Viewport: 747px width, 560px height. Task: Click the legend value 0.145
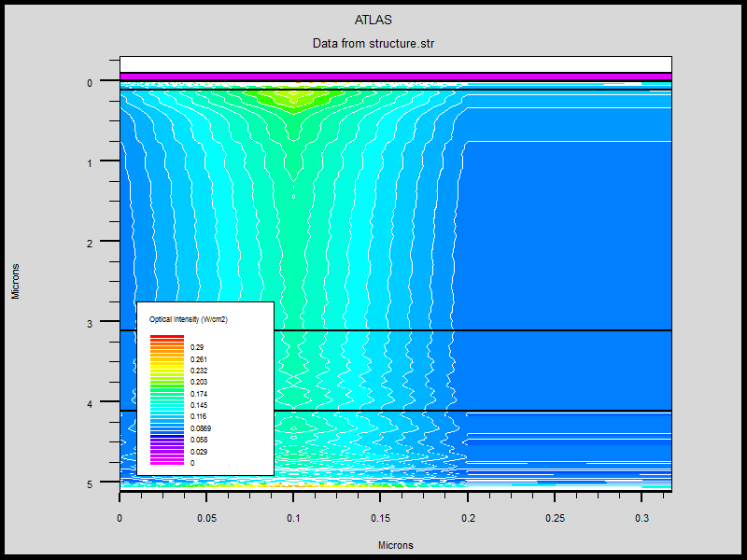[x=199, y=405]
